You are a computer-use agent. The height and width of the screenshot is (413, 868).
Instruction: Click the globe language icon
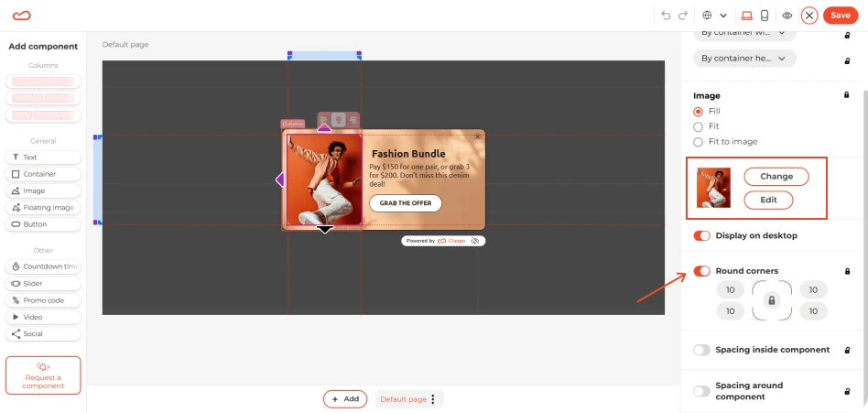coord(707,16)
